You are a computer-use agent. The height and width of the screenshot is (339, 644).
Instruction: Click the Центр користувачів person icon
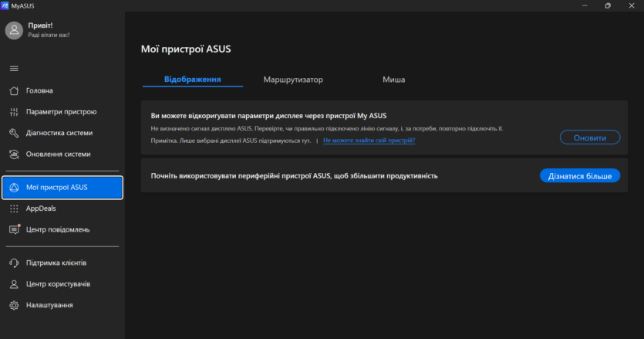click(x=14, y=284)
